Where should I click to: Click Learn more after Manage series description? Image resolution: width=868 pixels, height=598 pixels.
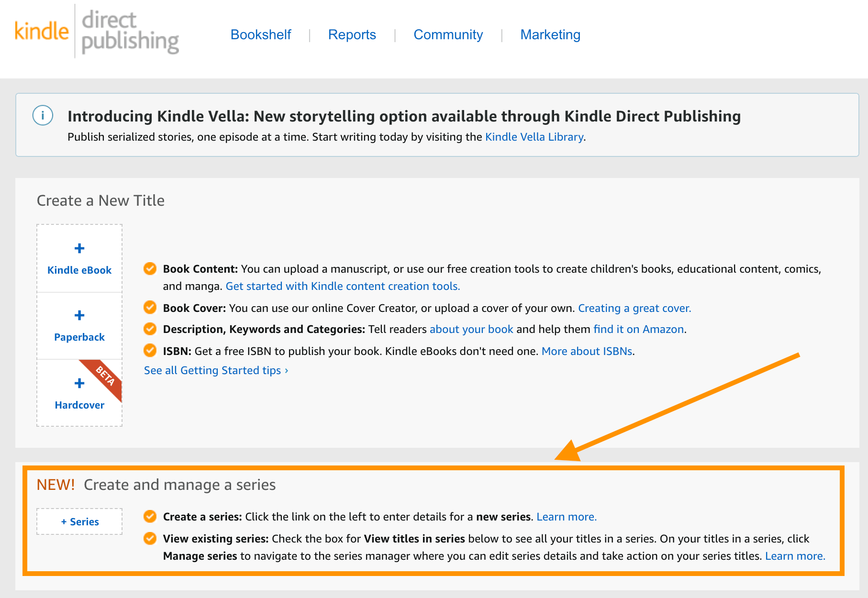[794, 556]
